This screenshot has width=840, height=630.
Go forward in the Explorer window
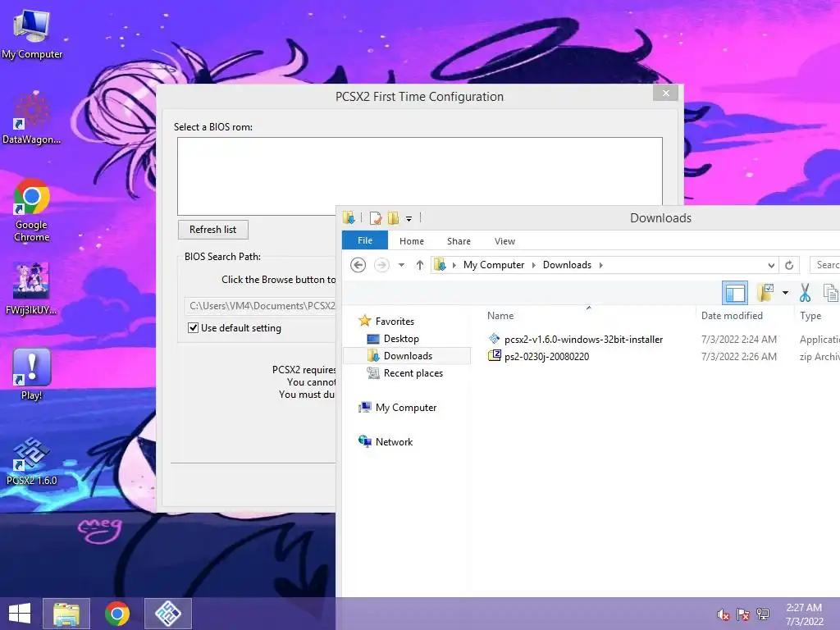pos(381,265)
